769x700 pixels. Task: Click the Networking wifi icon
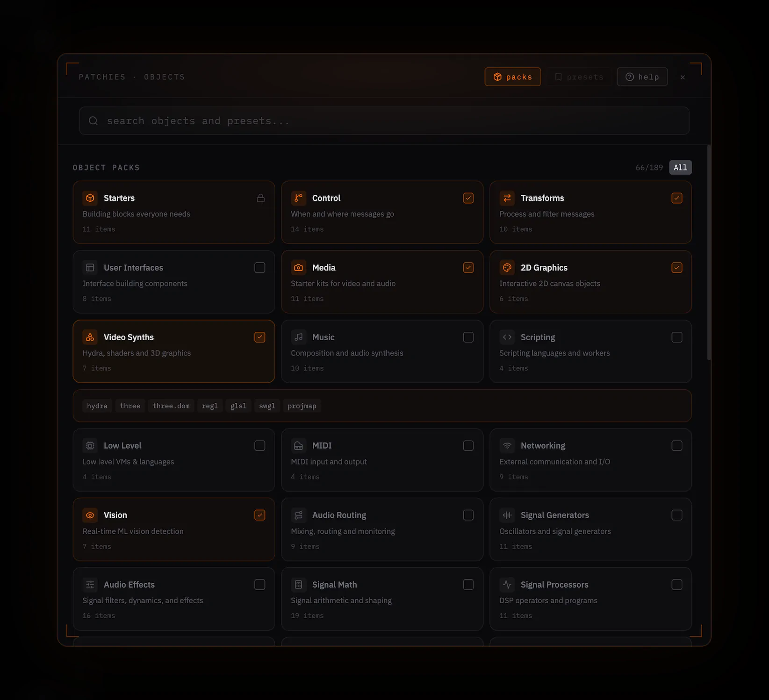[x=507, y=446]
